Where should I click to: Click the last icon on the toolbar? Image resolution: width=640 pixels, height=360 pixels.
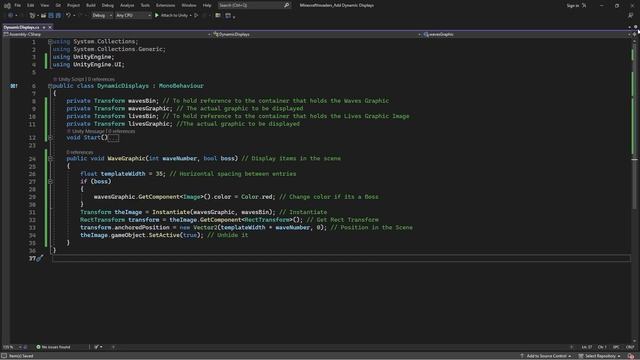pyautogui.click(x=228, y=16)
